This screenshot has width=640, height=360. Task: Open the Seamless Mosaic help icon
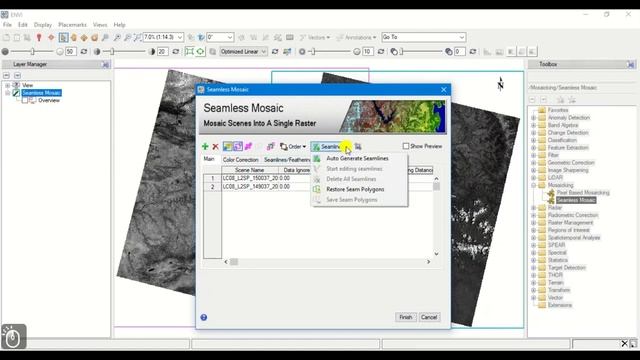204,317
